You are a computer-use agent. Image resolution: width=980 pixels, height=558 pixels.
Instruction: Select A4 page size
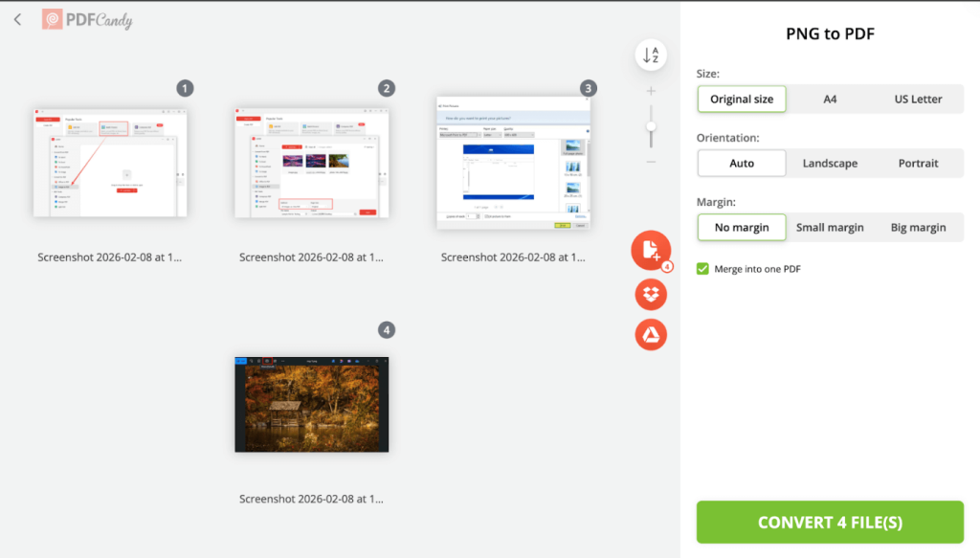830,99
